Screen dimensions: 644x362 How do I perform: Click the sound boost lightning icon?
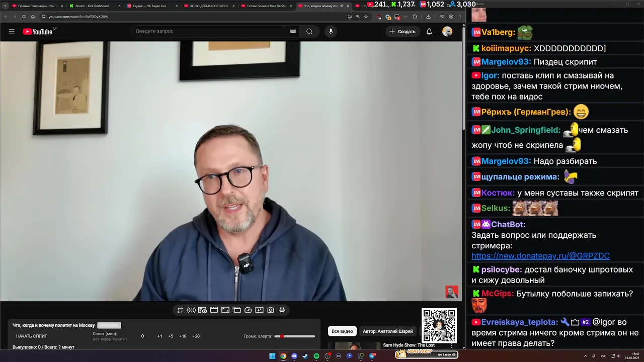191,310
